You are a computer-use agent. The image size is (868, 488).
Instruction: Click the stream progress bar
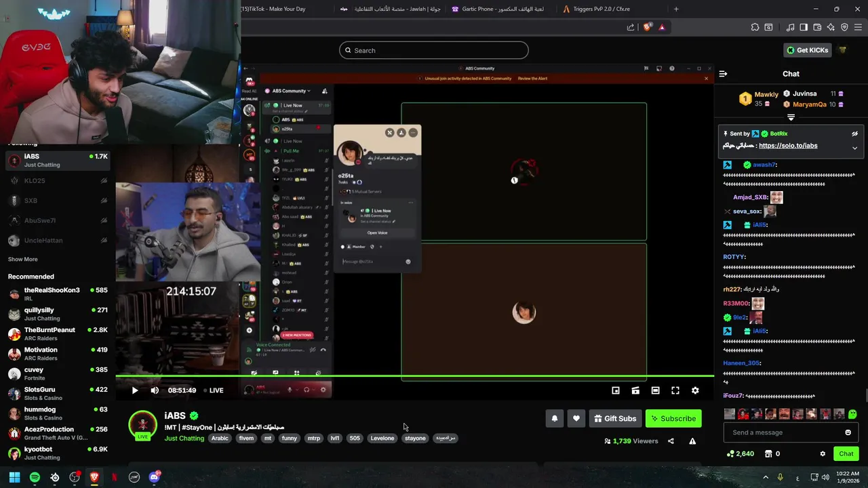pos(414,376)
